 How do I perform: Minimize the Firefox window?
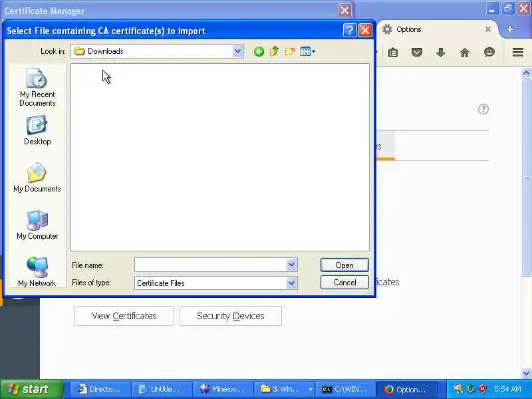click(492, 9)
